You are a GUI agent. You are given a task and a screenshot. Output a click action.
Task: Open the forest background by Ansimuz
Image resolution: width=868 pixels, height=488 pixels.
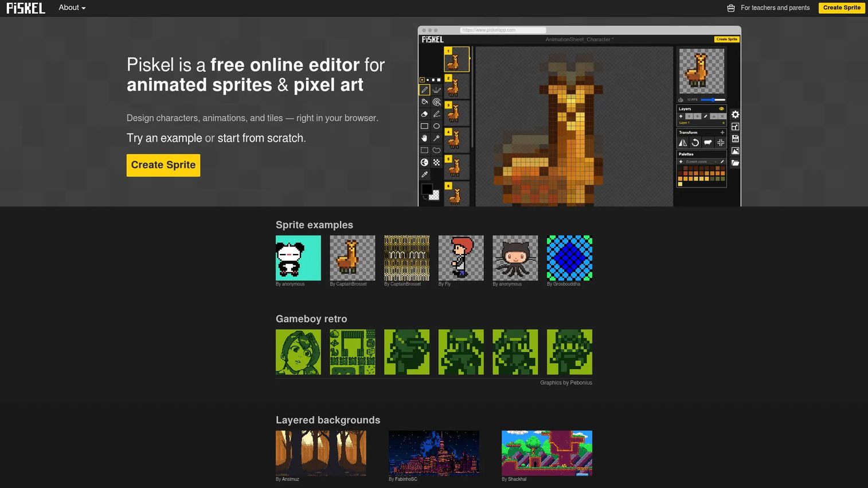tap(321, 453)
